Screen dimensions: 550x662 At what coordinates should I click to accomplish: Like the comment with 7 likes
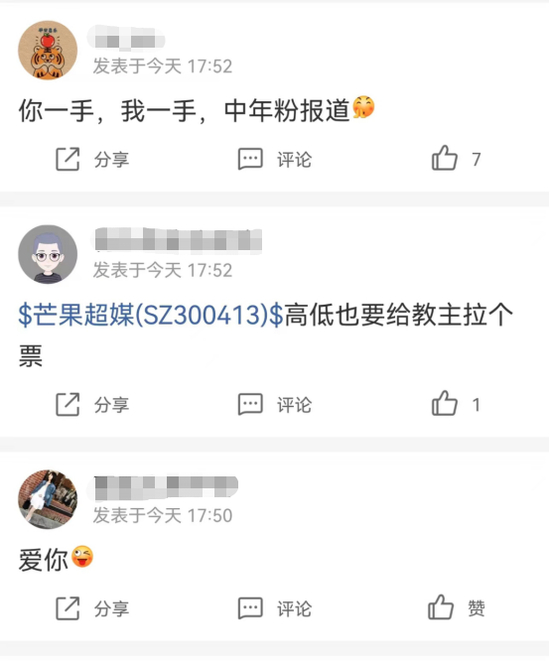[444, 158]
